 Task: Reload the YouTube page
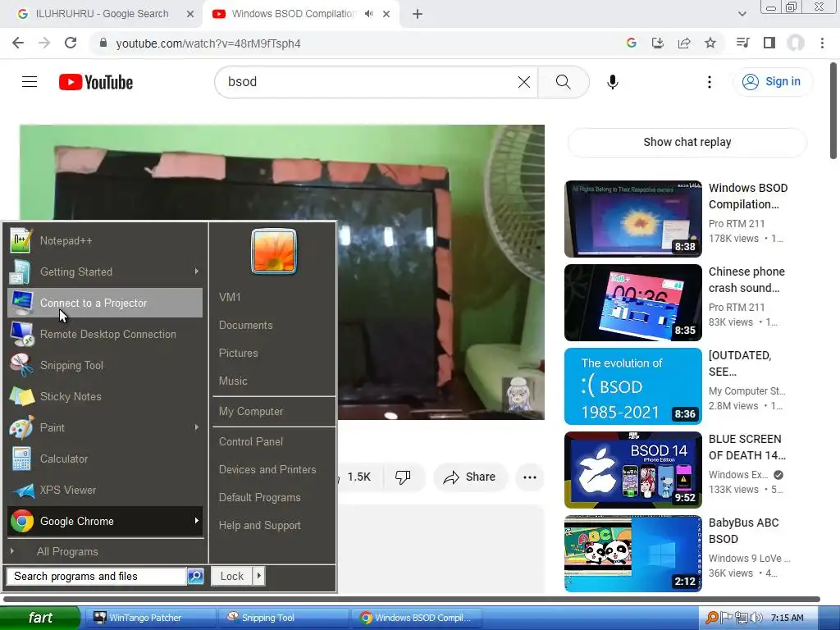click(x=71, y=43)
